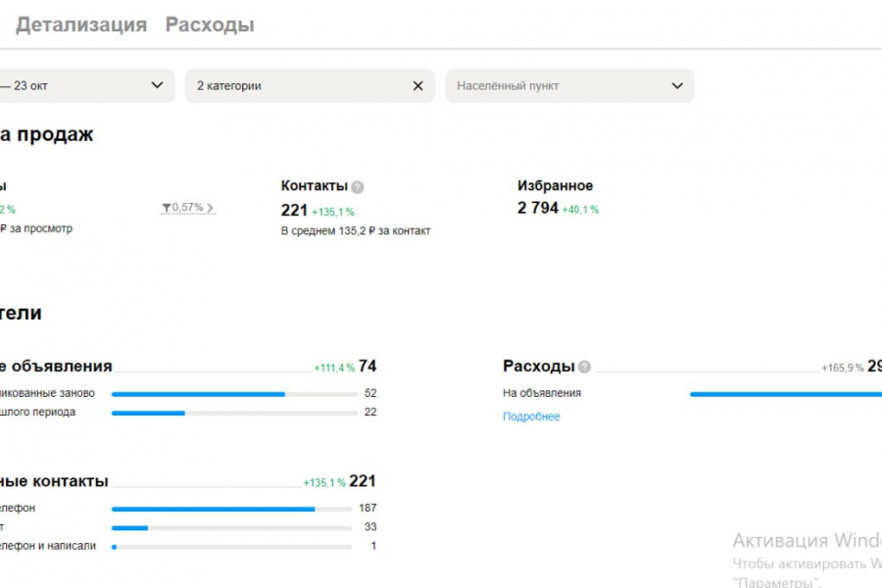Open the Подробнее link under Расходы
The height and width of the screenshot is (588, 882).
[x=531, y=416]
